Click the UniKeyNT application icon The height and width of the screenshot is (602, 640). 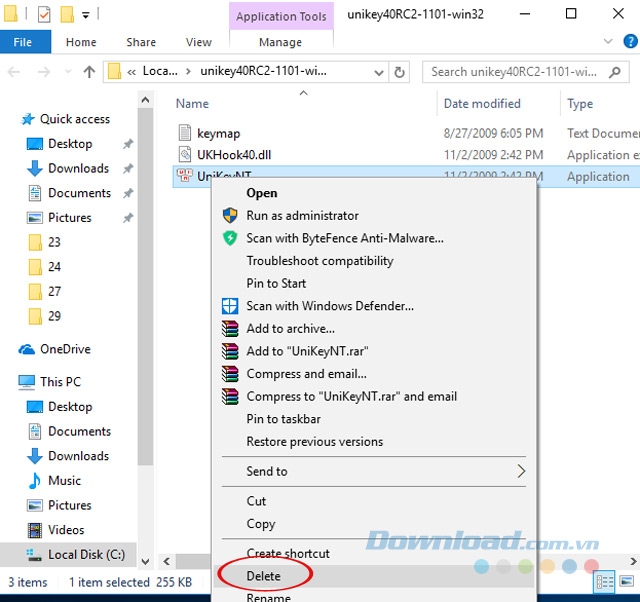click(184, 175)
